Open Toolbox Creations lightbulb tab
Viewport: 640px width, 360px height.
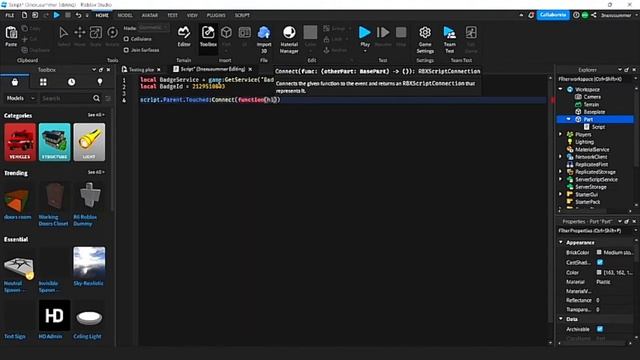[x=100, y=82]
